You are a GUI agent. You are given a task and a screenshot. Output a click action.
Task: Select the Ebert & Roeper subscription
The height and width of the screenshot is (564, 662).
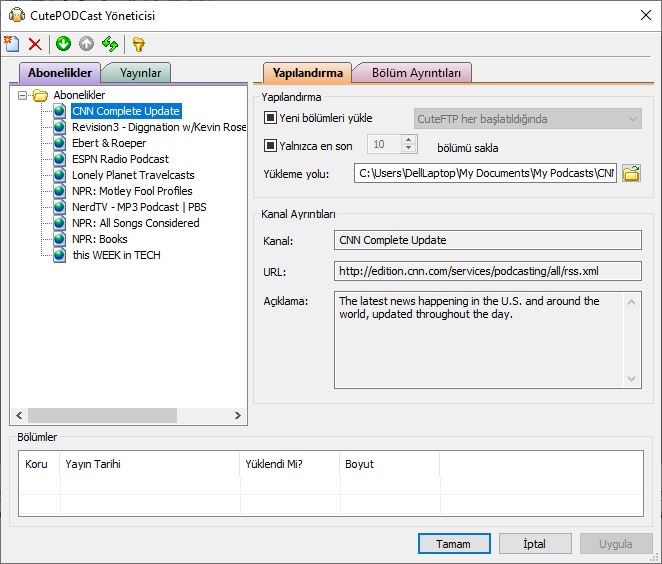[109, 143]
